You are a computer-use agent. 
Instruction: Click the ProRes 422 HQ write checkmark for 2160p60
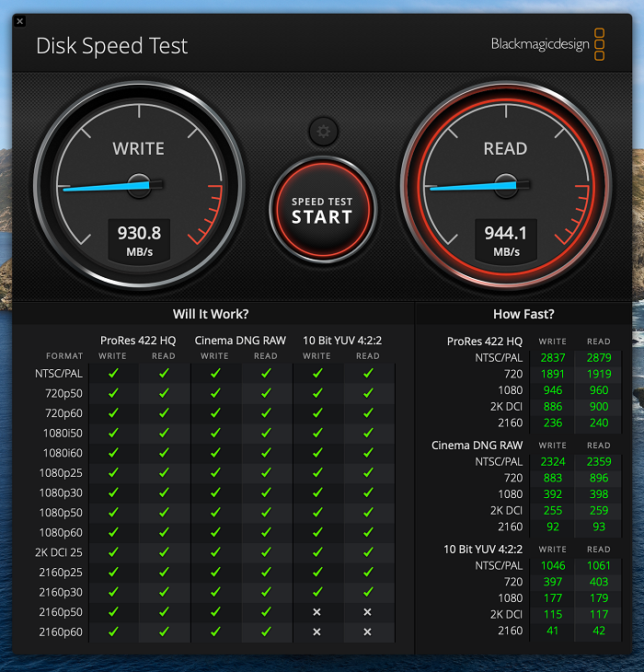(x=113, y=631)
